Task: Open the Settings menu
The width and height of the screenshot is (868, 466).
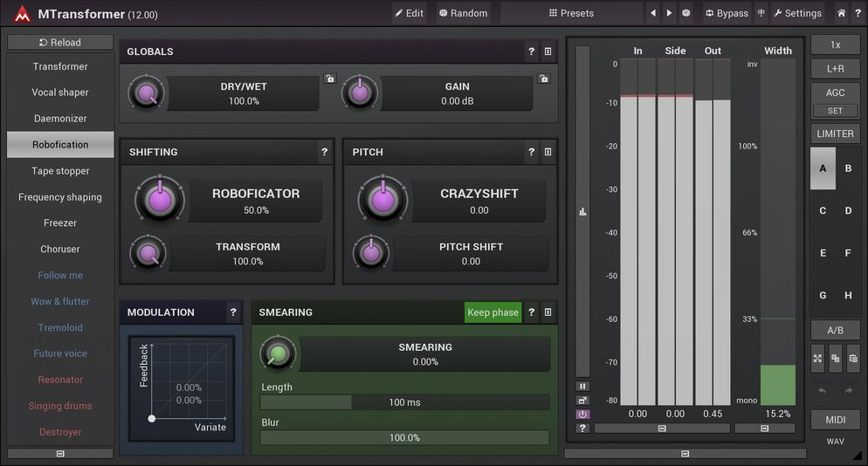Action: click(x=797, y=13)
